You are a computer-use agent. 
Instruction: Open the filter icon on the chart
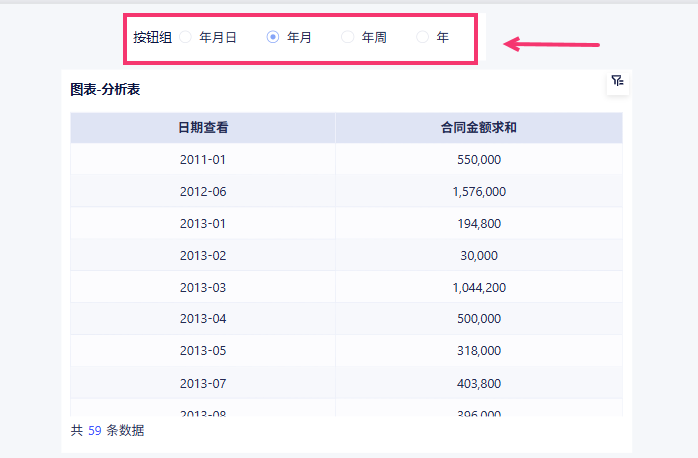(x=617, y=81)
